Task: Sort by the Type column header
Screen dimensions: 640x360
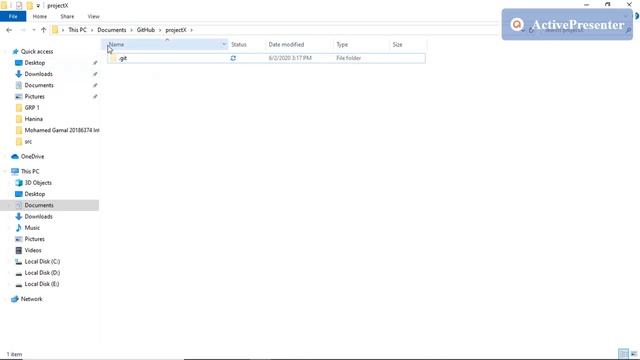Action: [x=342, y=44]
